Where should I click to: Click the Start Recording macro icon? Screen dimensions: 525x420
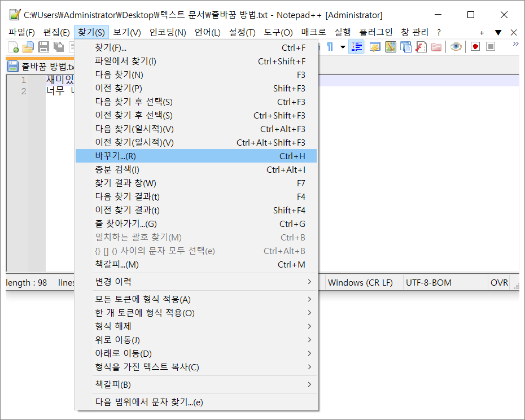(475, 46)
